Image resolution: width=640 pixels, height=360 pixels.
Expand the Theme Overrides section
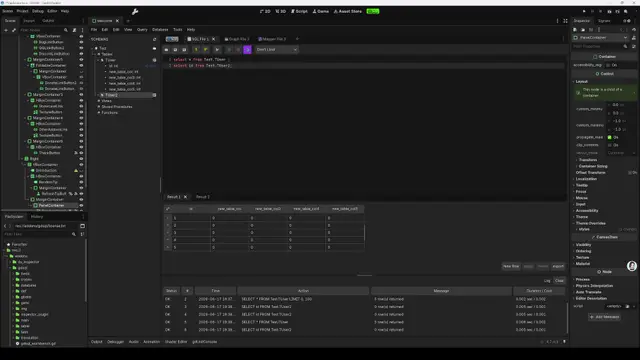pyautogui.click(x=590, y=223)
